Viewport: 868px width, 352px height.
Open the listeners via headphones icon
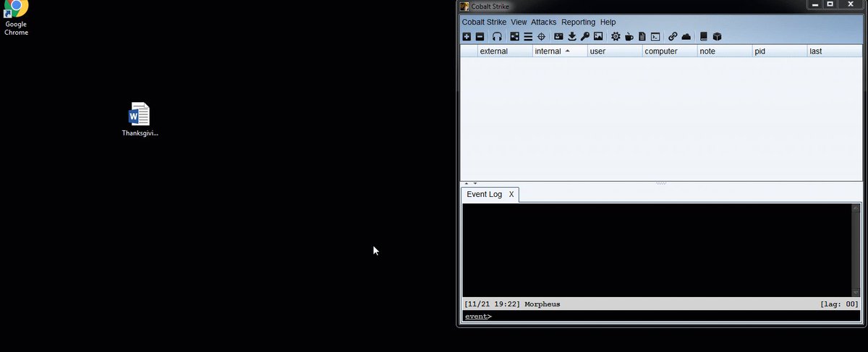(497, 36)
